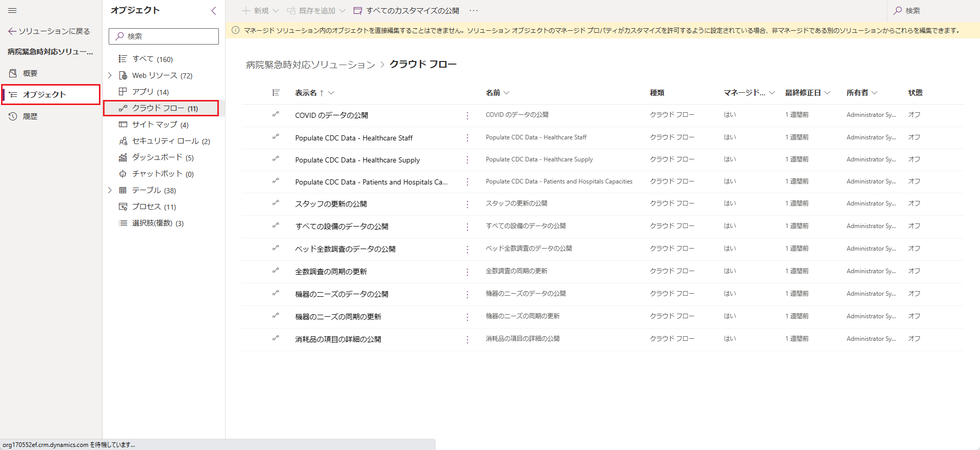Open more options for すべての設備のデータの公開
This screenshot has width=980, height=450.
coord(467,227)
